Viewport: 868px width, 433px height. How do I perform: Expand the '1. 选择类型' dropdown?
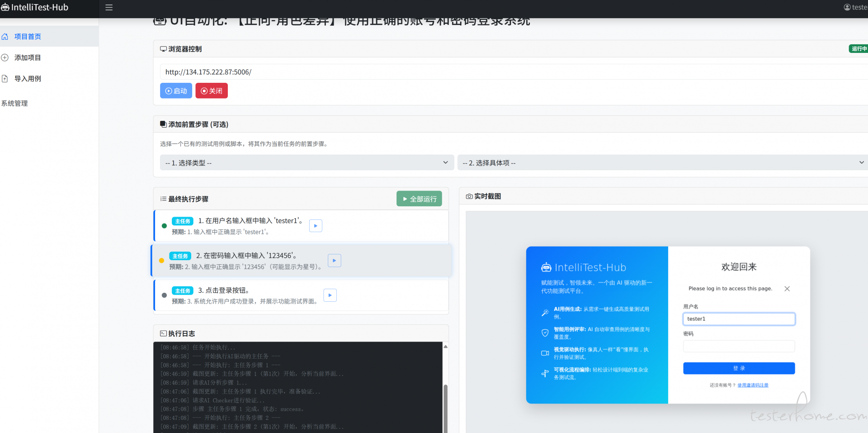click(307, 163)
